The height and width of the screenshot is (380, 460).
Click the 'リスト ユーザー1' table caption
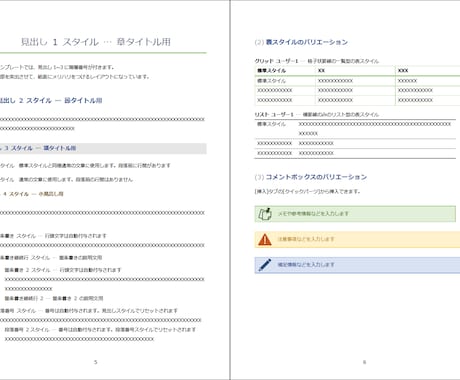click(x=317, y=114)
